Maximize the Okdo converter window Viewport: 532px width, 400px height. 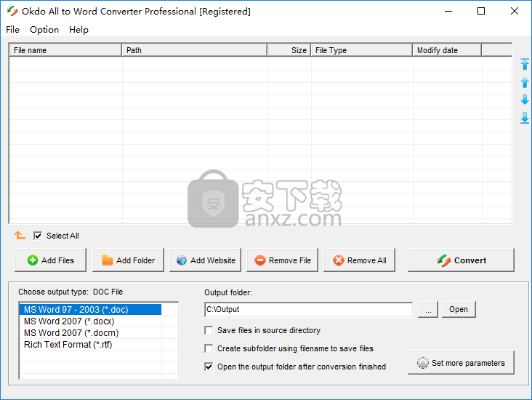tap(481, 11)
